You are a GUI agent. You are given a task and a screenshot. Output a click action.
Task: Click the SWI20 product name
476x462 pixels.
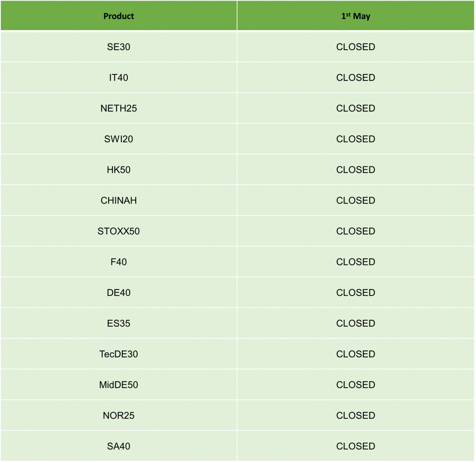(x=119, y=139)
